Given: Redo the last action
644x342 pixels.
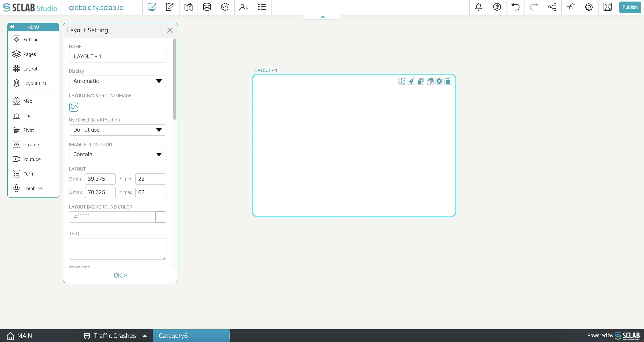Looking at the screenshot, I should coord(534,7).
